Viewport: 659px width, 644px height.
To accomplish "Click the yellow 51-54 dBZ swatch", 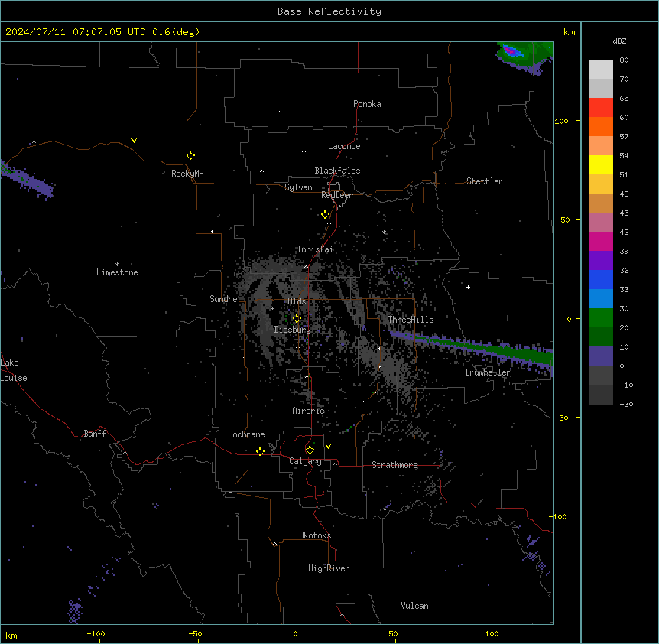I will 601,165.
